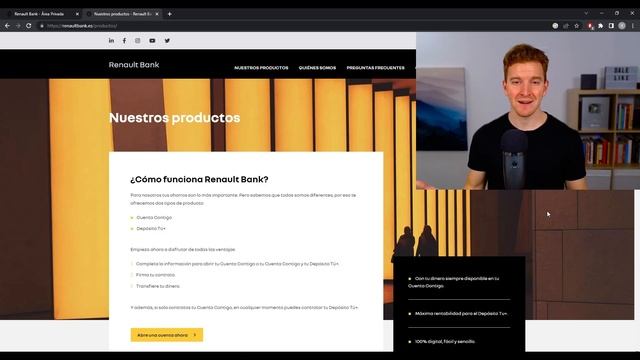The height and width of the screenshot is (360, 640).
Task: Open the Chrome profile avatar
Action: click(x=622, y=26)
